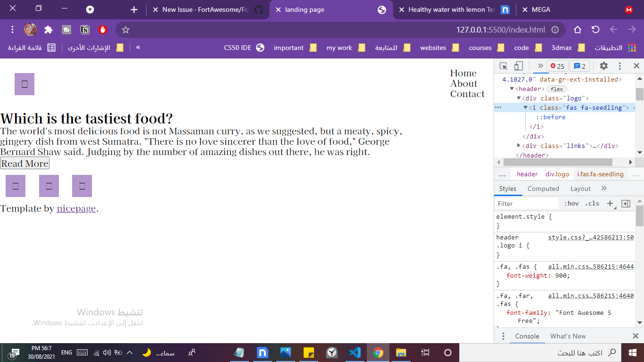Click the styles Filter input field
This screenshot has height=362, width=644.
click(x=527, y=204)
